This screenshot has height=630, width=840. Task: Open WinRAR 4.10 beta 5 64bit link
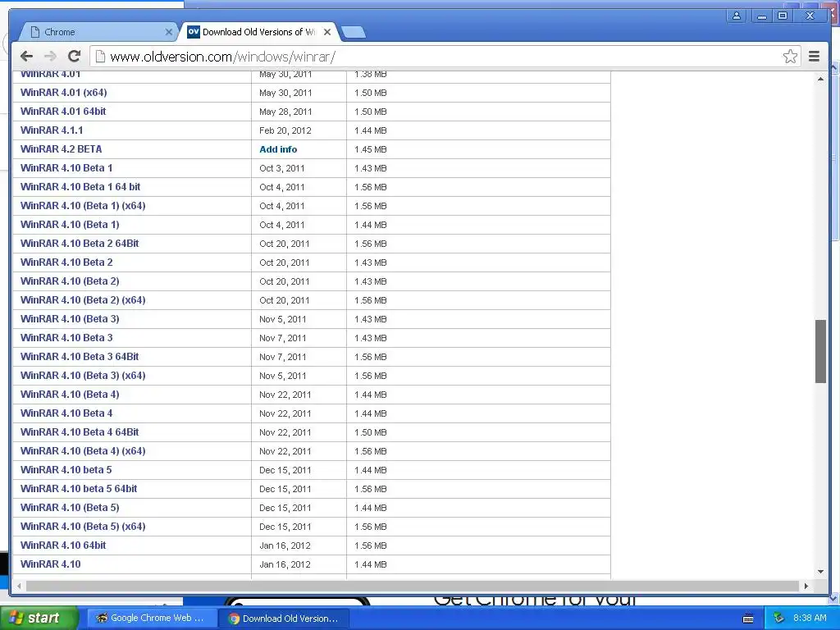(x=79, y=489)
